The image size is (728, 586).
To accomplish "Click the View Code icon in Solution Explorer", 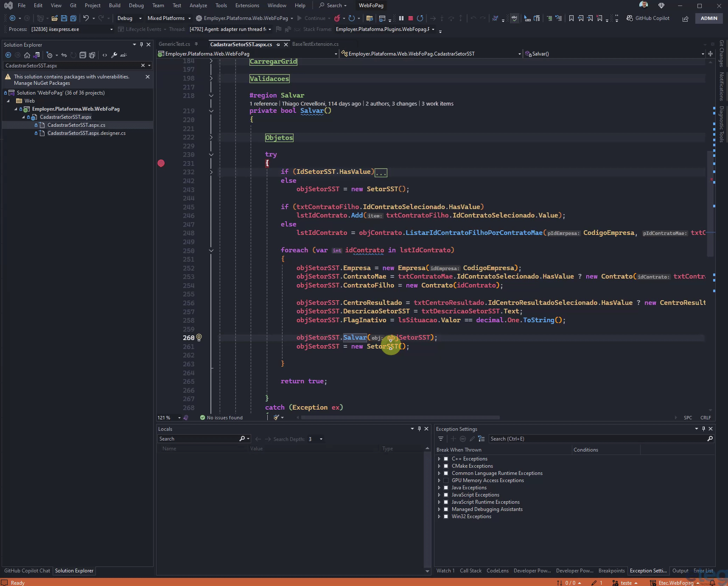I will tap(105, 55).
